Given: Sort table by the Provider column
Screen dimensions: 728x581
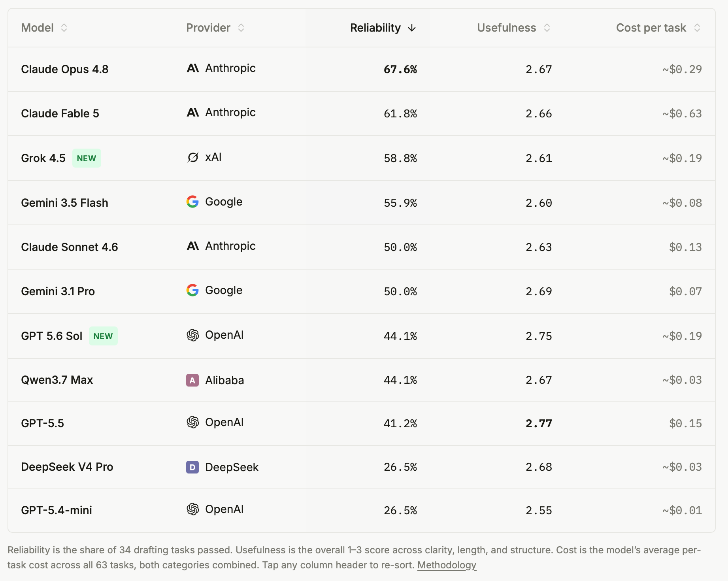Looking at the screenshot, I should (x=215, y=28).
